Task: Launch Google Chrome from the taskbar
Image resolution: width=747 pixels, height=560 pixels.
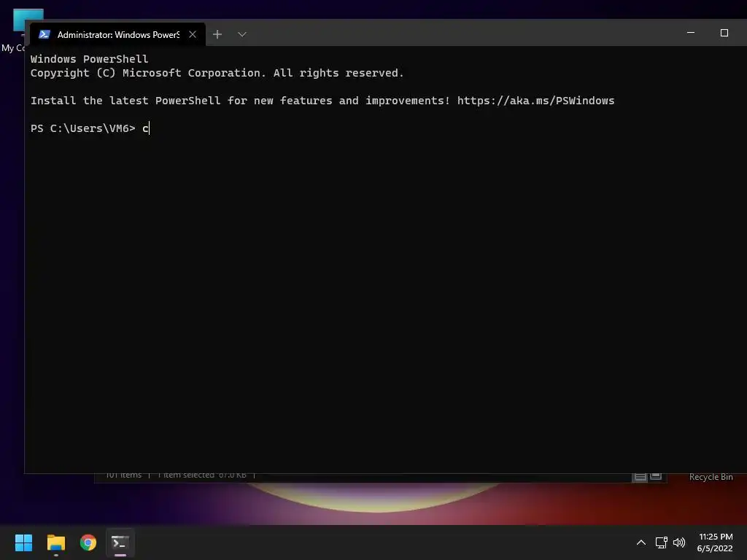Action: click(x=88, y=542)
